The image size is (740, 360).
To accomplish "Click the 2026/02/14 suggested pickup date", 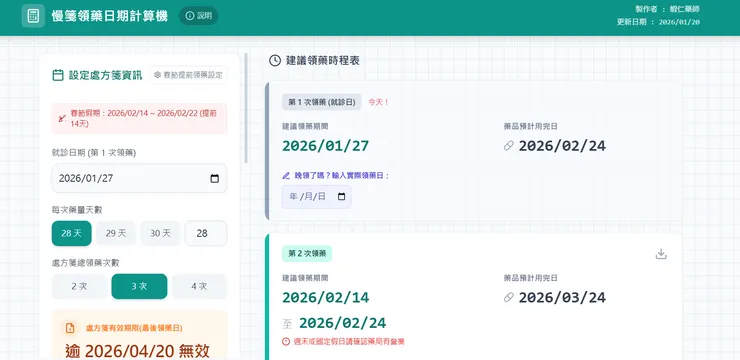I will [326, 297].
